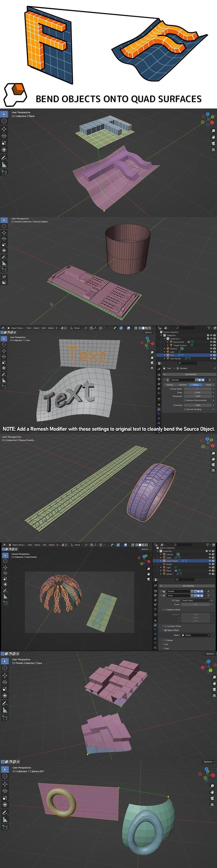Switch Remesh mode to Blocks tab
This screenshot has height=868, width=217.
coord(170,384)
